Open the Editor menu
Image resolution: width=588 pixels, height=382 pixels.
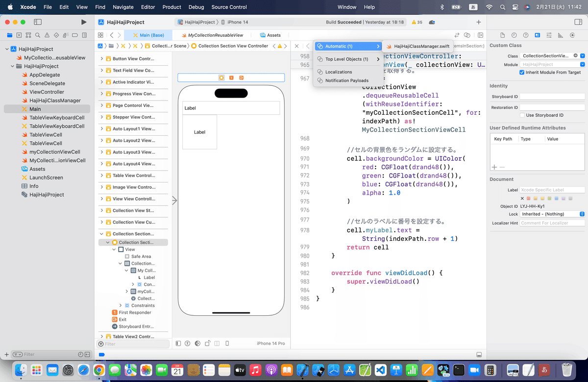click(x=147, y=7)
